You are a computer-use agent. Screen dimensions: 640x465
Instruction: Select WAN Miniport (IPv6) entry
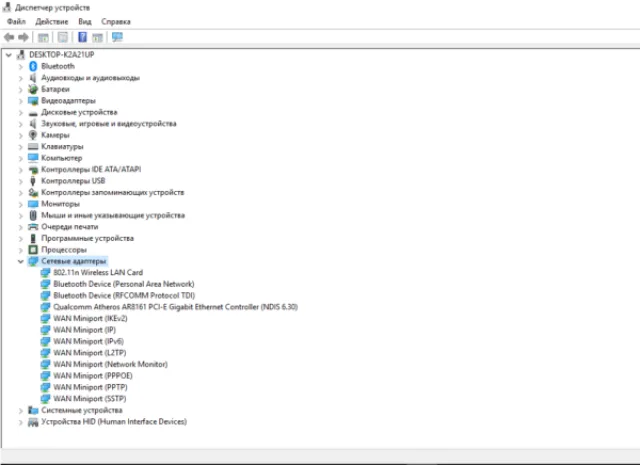coord(88,341)
